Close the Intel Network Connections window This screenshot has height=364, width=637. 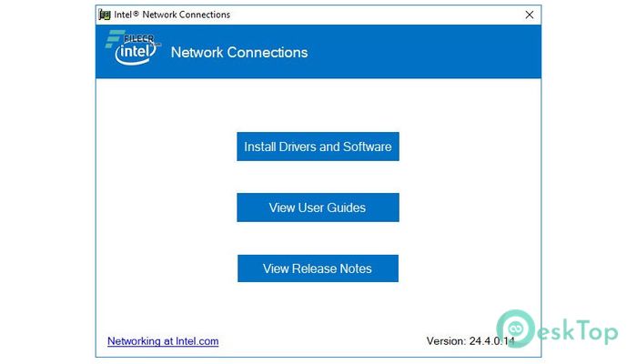point(529,15)
